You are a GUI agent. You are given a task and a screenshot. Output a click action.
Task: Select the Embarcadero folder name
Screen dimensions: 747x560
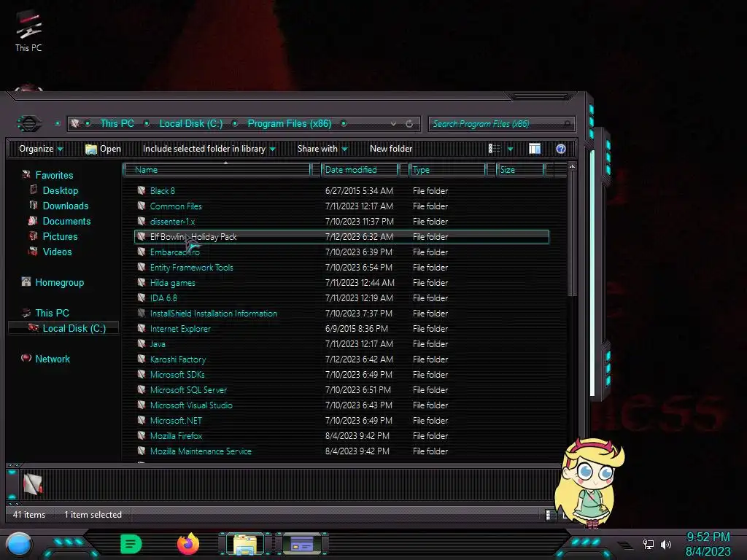tap(175, 252)
